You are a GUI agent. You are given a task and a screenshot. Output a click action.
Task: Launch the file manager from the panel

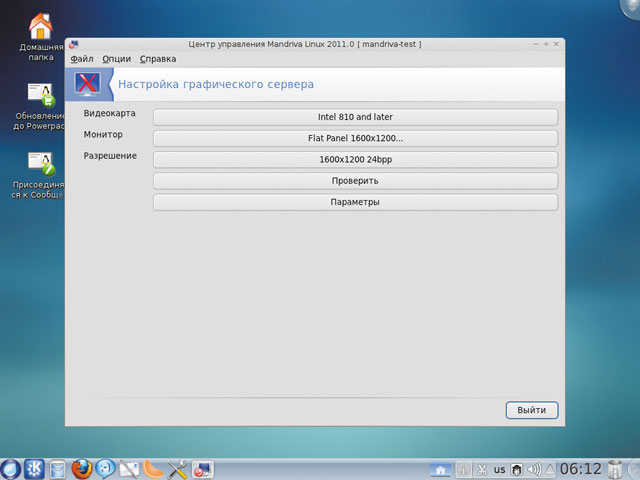pyautogui.click(x=58, y=470)
